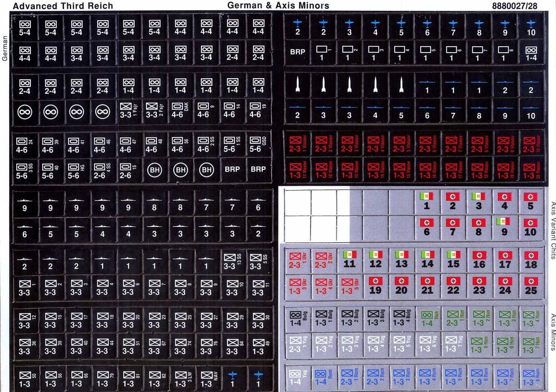Click variant chit 10 with German flag
556x392 pixels.
click(x=530, y=227)
